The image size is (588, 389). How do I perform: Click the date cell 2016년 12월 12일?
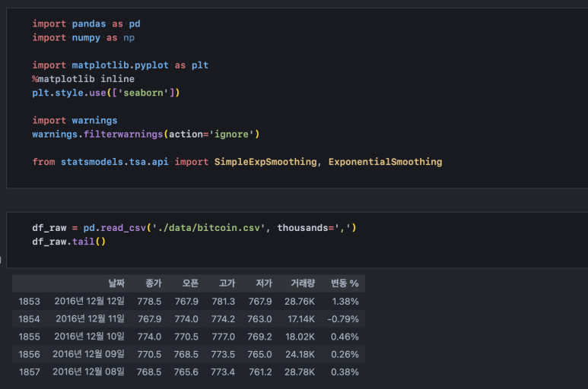coord(89,301)
